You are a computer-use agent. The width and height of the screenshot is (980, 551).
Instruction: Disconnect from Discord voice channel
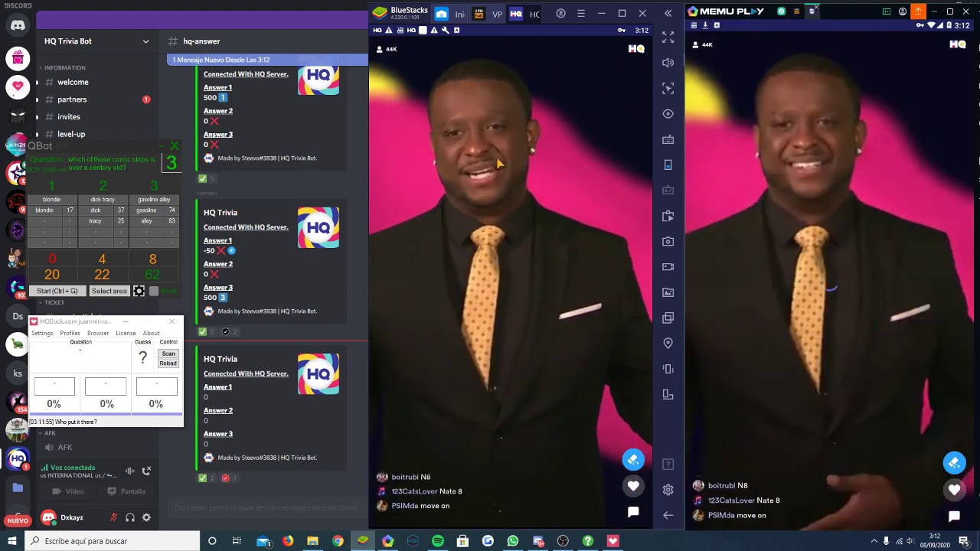click(147, 471)
